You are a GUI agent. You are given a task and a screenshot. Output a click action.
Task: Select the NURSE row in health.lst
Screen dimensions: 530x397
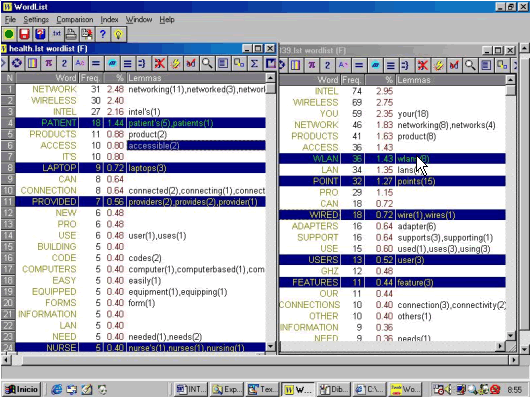140,347
